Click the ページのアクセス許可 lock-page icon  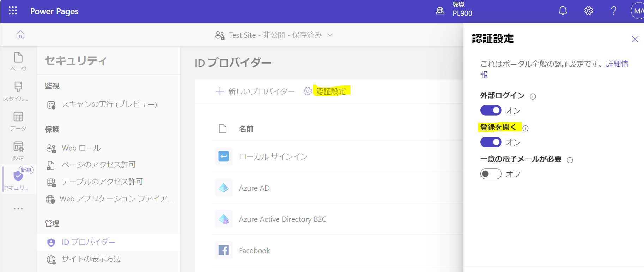(x=51, y=165)
